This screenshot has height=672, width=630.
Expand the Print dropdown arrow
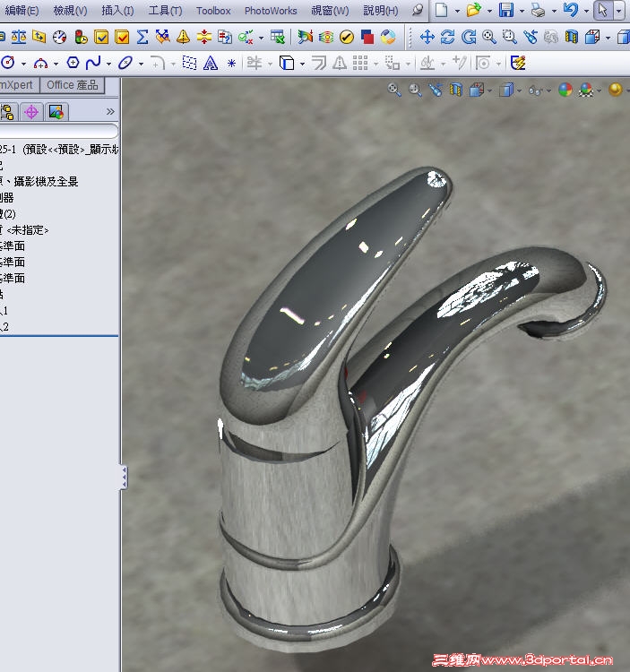pos(554,10)
